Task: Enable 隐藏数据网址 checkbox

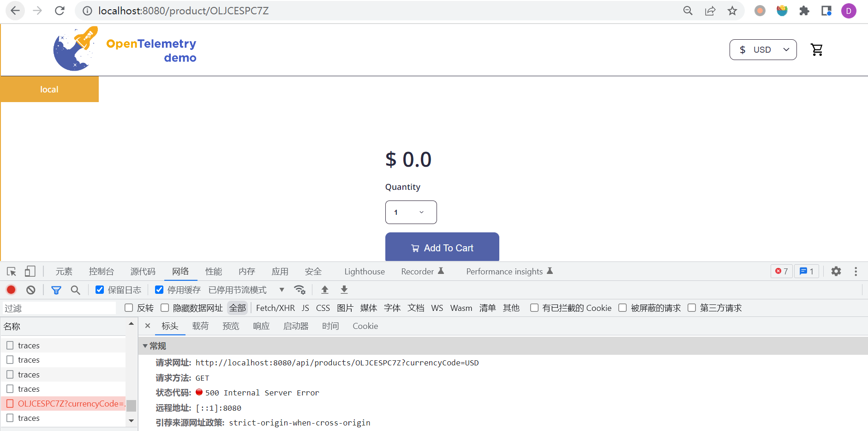Action: pos(165,308)
